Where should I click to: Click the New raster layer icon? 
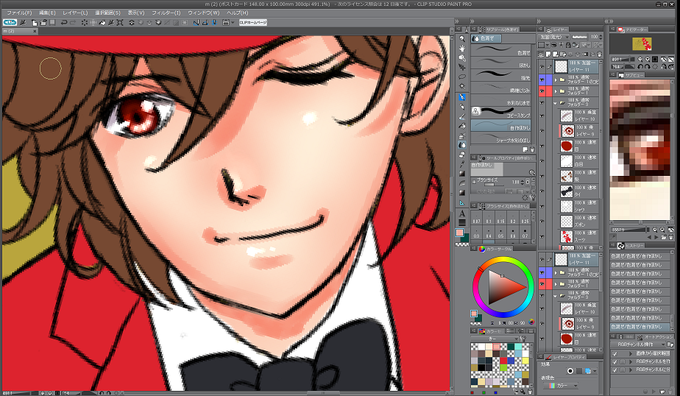[x=548, y=54]
